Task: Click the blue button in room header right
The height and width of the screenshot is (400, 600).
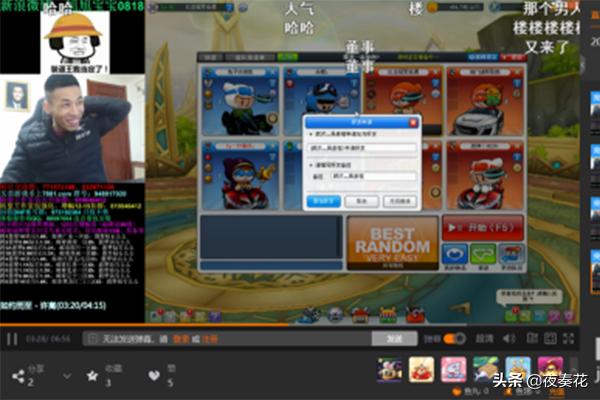Action: pyautogui.click(x=483, y=57)
